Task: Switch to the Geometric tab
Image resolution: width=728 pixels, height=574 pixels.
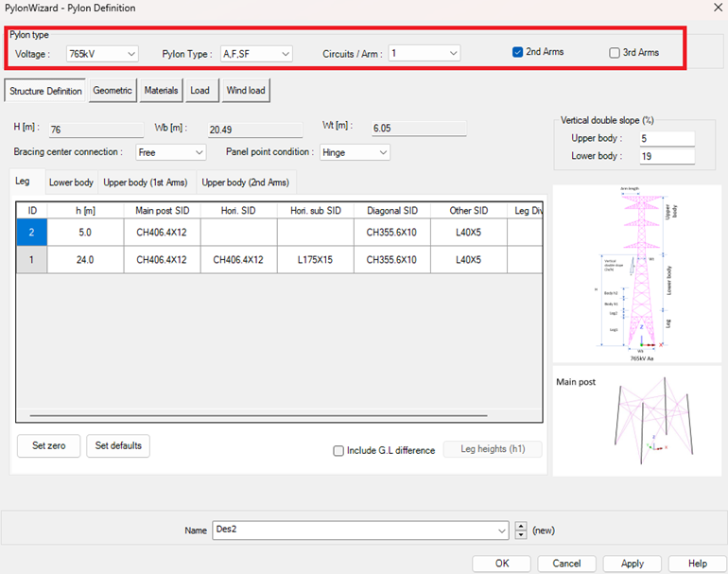Action: [x=113, y=91]
